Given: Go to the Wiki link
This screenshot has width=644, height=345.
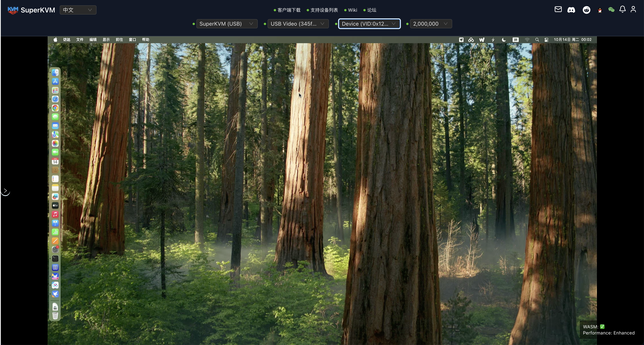Looking at the screenshot, I should pos(352,10).
